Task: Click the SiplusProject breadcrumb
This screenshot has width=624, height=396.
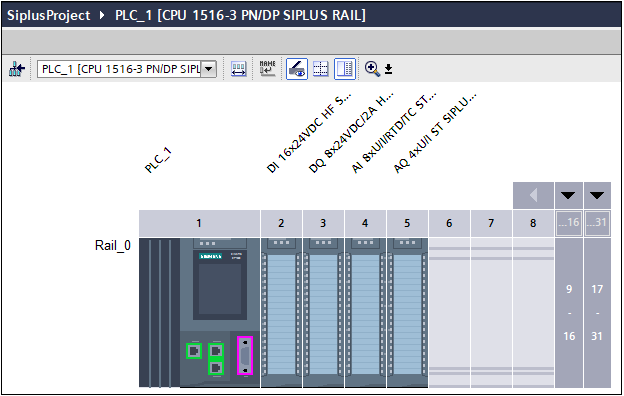Action: point(49,16)
